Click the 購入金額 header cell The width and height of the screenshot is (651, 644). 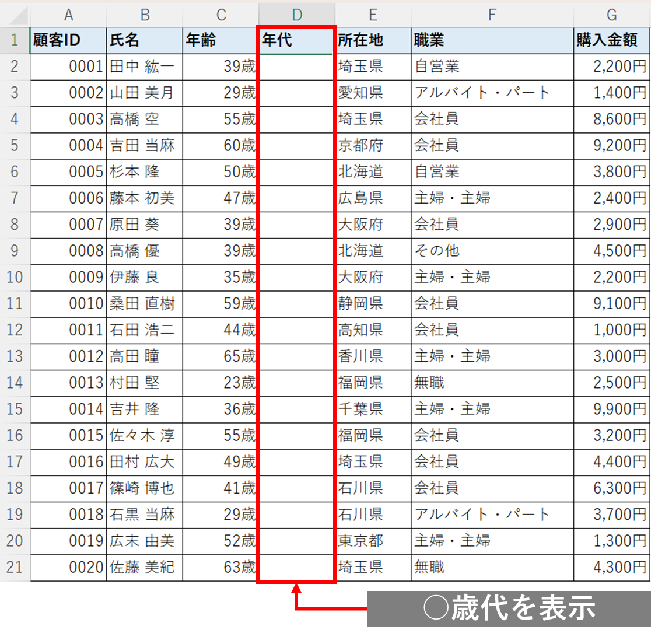pyautogui.click(x=611, y=40)
